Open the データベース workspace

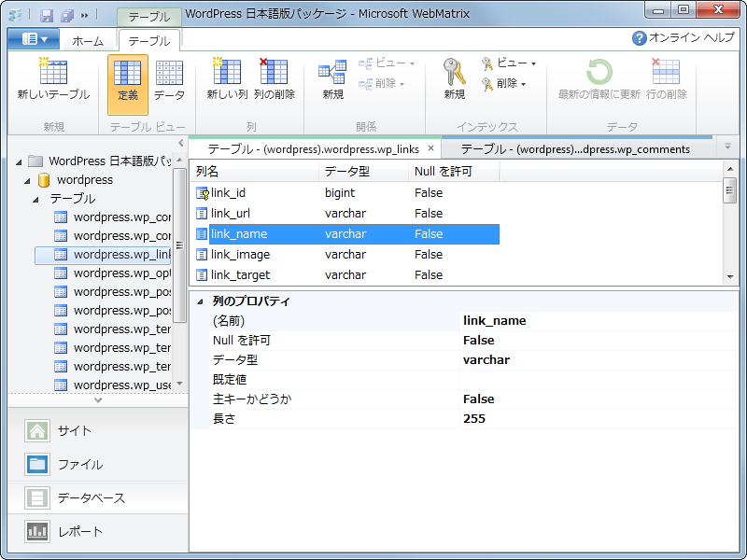pos(98,497)
